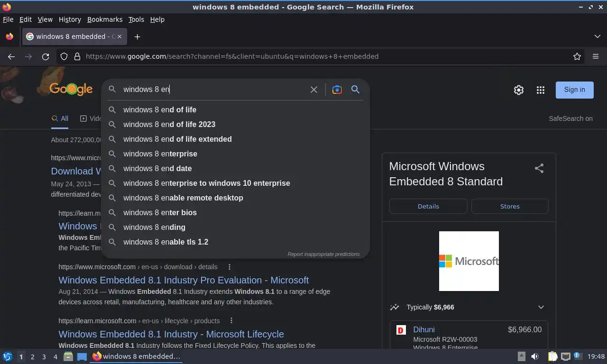Viewport: 607px width, 364px height.
Task: Click SafeSearch on setting
Action: 570,118
